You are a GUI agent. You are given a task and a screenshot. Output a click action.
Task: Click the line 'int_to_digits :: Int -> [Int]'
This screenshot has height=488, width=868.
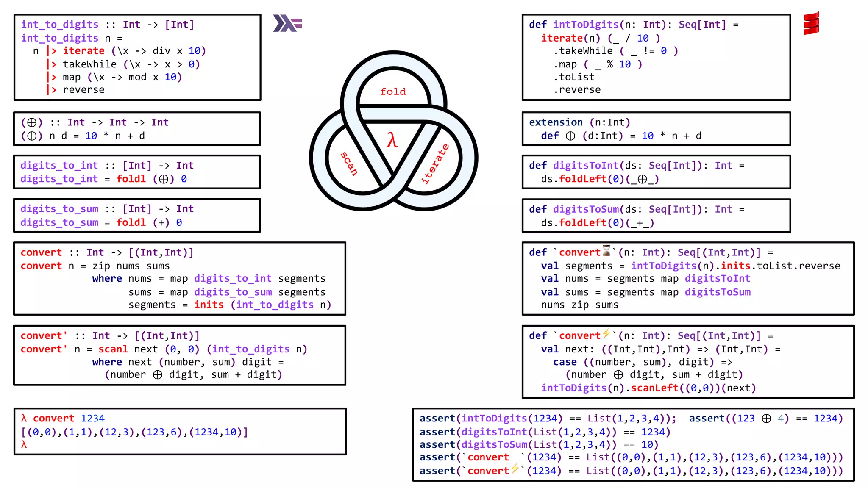(x=108, y=25)
